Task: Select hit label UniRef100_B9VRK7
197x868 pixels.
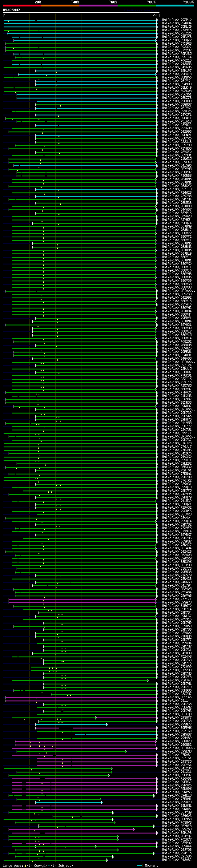Action: click(x=177, y=535)
